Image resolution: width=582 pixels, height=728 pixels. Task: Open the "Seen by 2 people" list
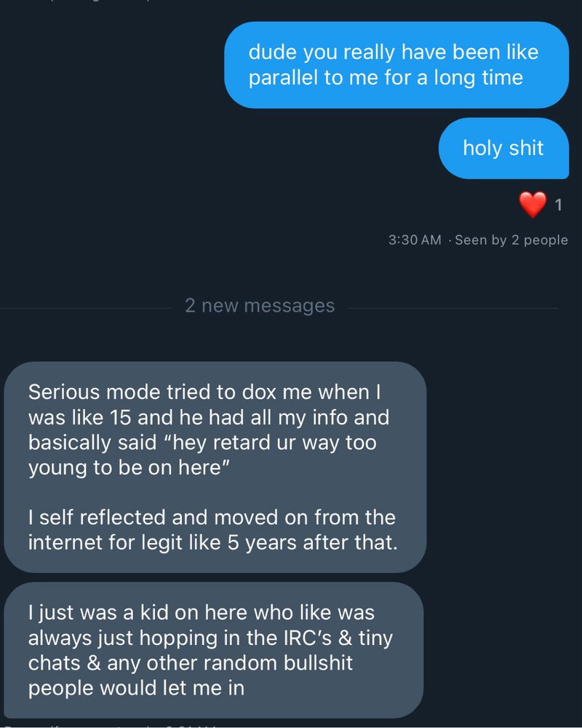pos(511,240)
